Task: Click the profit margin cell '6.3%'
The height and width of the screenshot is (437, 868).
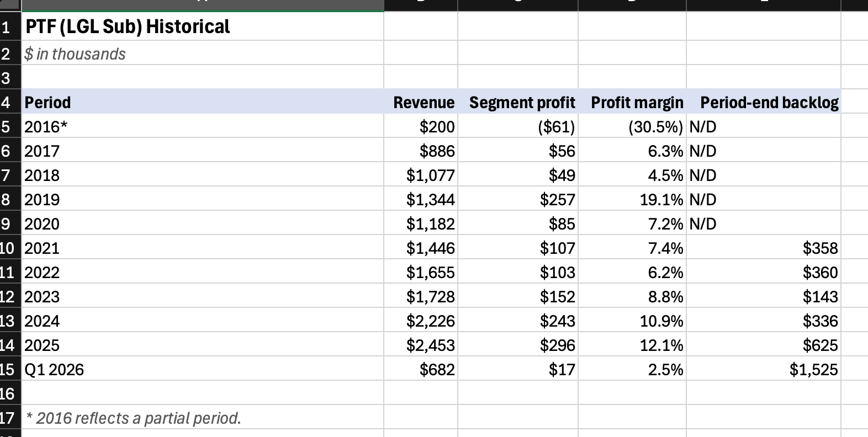Action: [632, 151]
